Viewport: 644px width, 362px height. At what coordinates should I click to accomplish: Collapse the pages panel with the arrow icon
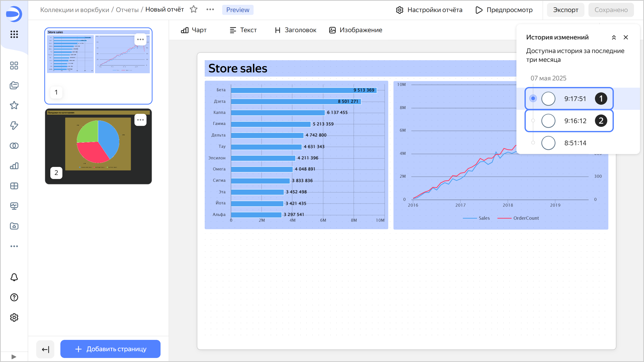[x=45, y=349]
